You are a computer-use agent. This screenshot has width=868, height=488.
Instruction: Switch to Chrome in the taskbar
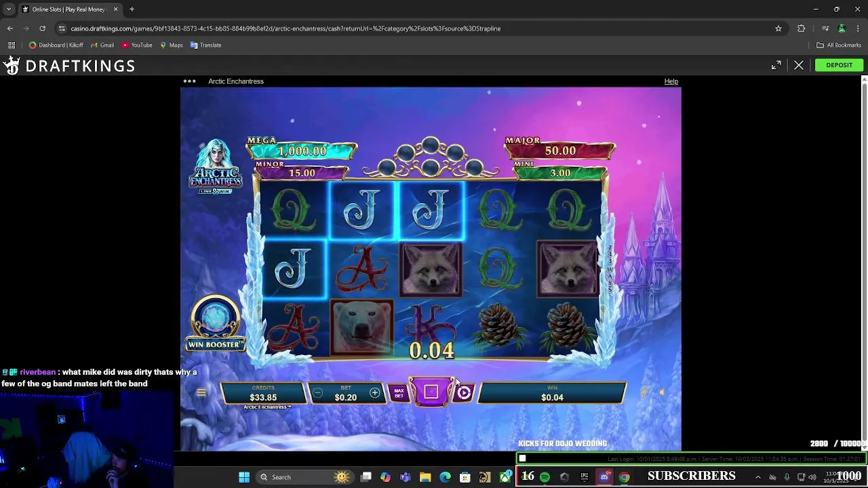[624, 477]
